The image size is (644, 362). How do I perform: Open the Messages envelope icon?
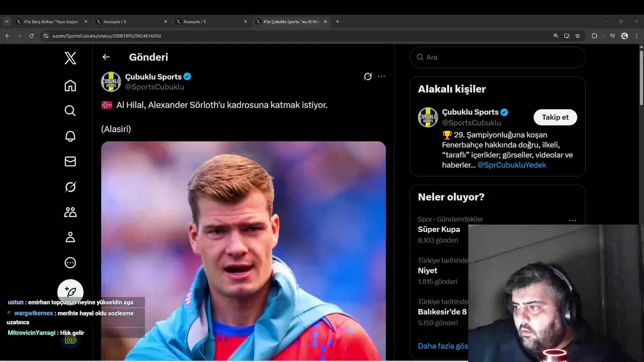pyautogui.click(x=70, y=161)
